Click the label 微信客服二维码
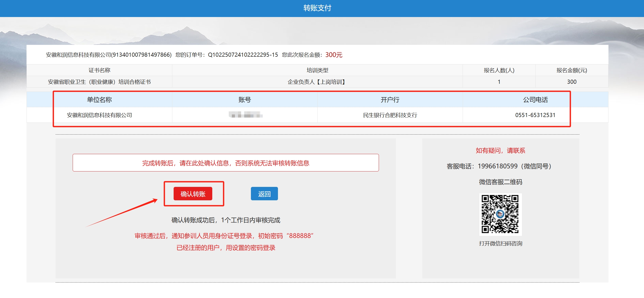Screen dimensions: 644x298 [x=500, y=182]
